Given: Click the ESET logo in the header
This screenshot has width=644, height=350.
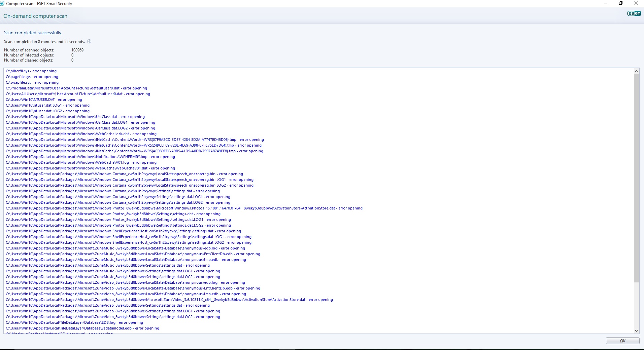Looking at the screenshot, I should coord(634,13).
